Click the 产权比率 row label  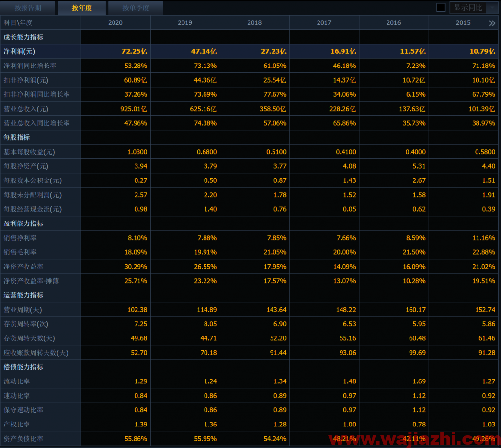coord(17,425)
